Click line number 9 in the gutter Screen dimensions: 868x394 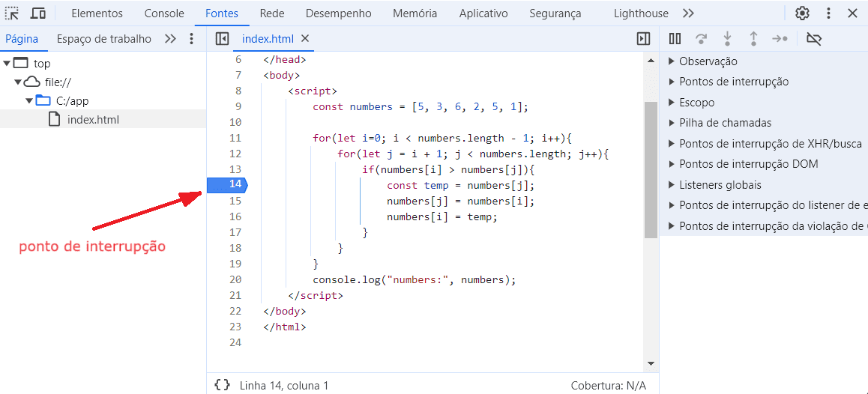tap(238, 106)
